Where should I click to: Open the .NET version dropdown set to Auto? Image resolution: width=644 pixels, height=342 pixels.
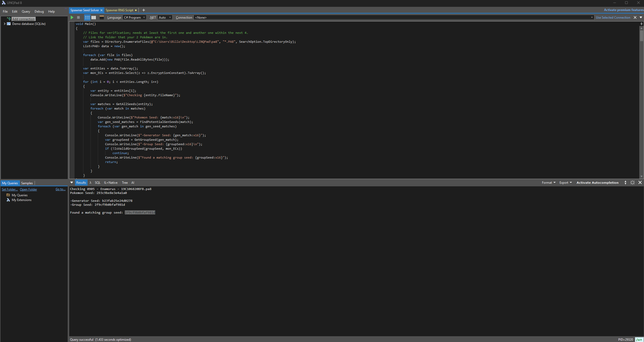pos(165,18)
